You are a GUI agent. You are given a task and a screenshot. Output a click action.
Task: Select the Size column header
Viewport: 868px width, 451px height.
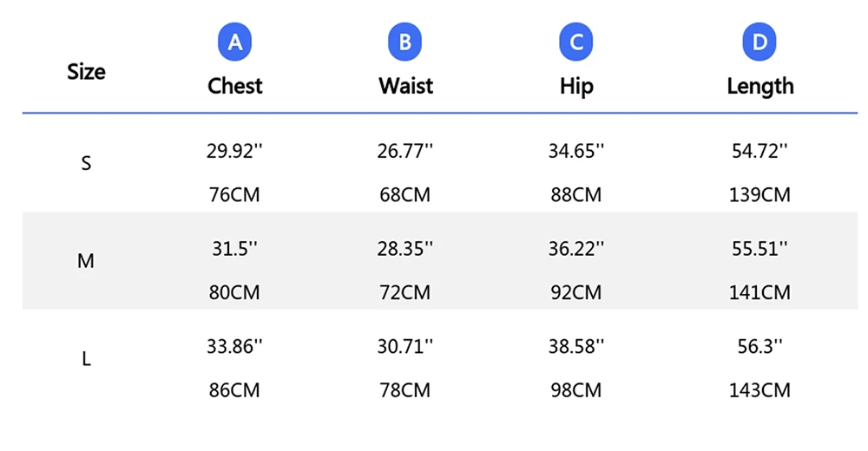click(x=86, y=72)
